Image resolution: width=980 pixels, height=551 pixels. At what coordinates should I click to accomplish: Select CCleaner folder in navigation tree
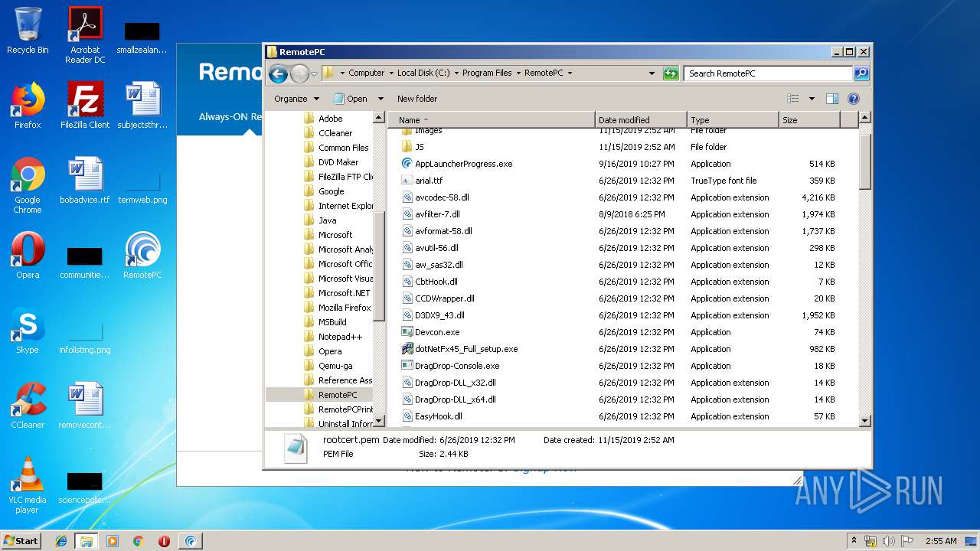[x=335, y=133]
